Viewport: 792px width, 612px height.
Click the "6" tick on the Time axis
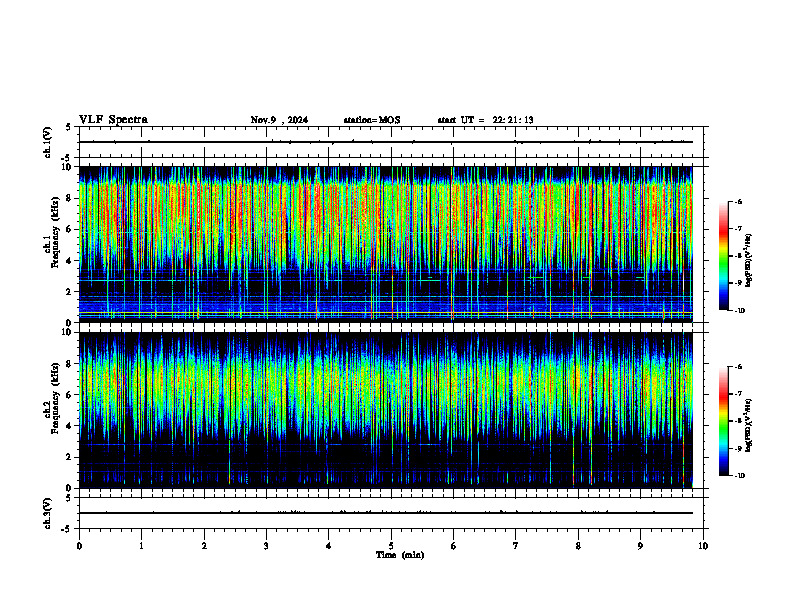tap(453, 546)
